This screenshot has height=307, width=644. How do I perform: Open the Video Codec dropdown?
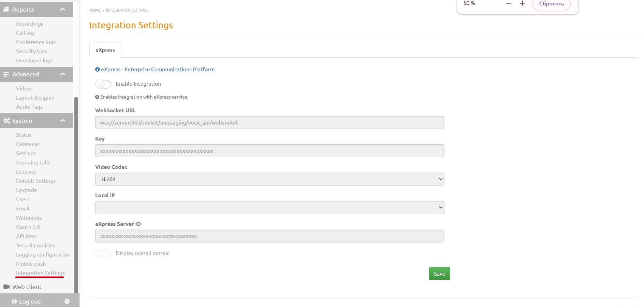(269, 179)
